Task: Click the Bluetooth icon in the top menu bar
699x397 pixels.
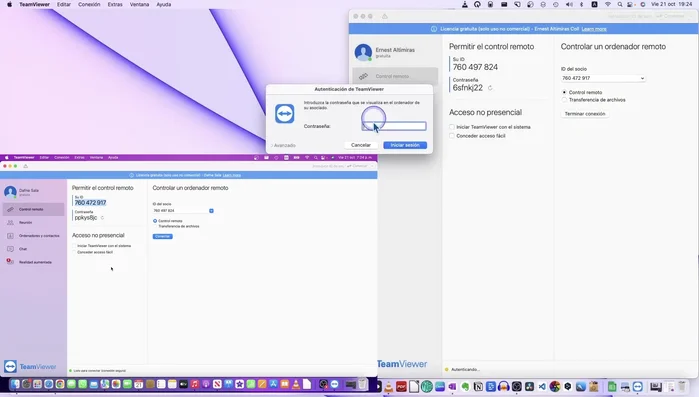Action: click(581, 4)
